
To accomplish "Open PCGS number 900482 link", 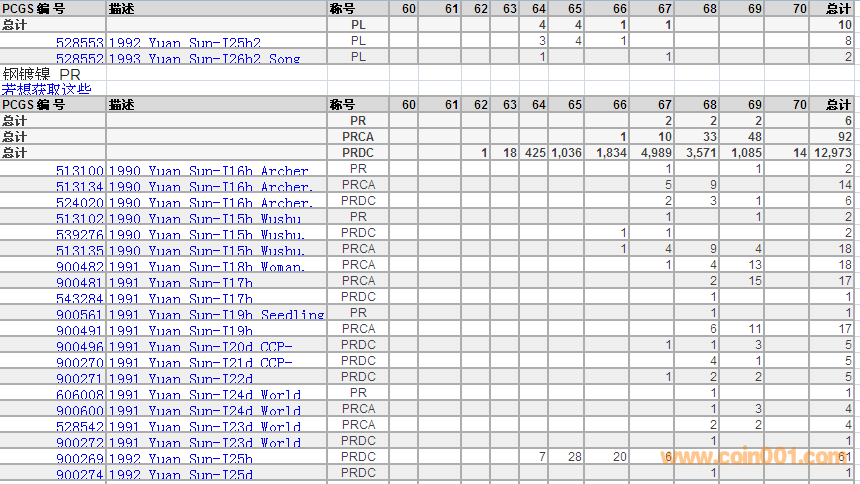I will tap(79, 267).
